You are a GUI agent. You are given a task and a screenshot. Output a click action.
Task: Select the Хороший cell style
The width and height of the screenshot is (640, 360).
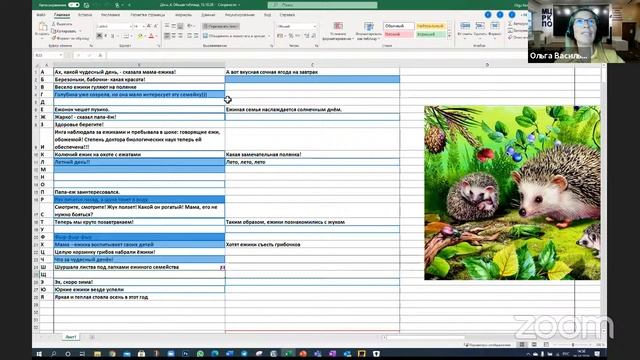point(430,35)
